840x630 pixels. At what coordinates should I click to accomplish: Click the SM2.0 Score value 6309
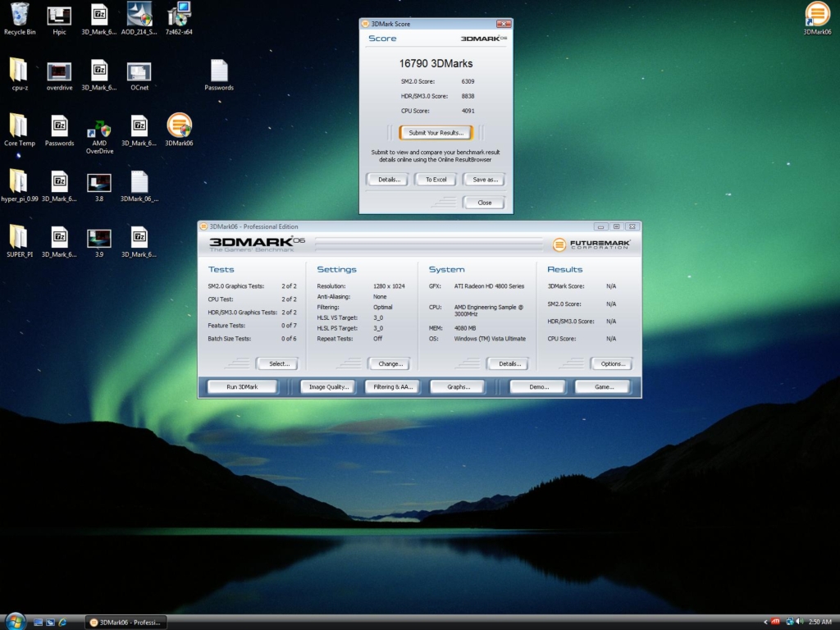[x=468, y=81]
